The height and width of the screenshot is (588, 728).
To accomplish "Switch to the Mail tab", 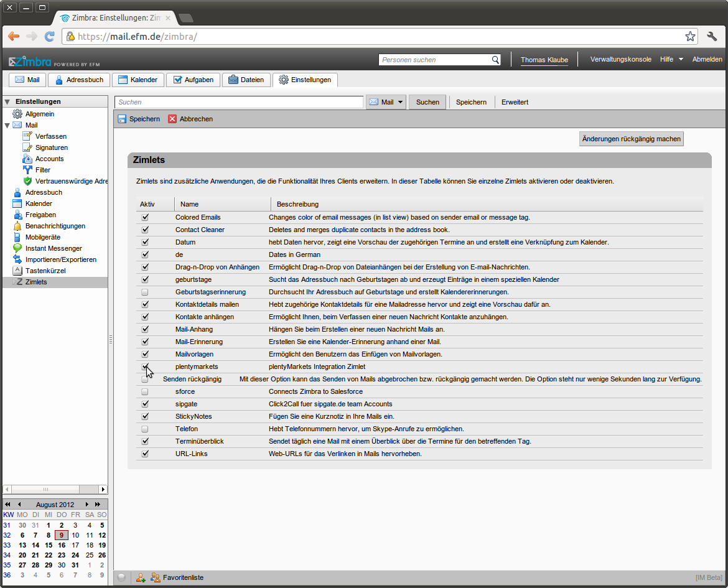I will pyautogui.click(x=27, y=80).
